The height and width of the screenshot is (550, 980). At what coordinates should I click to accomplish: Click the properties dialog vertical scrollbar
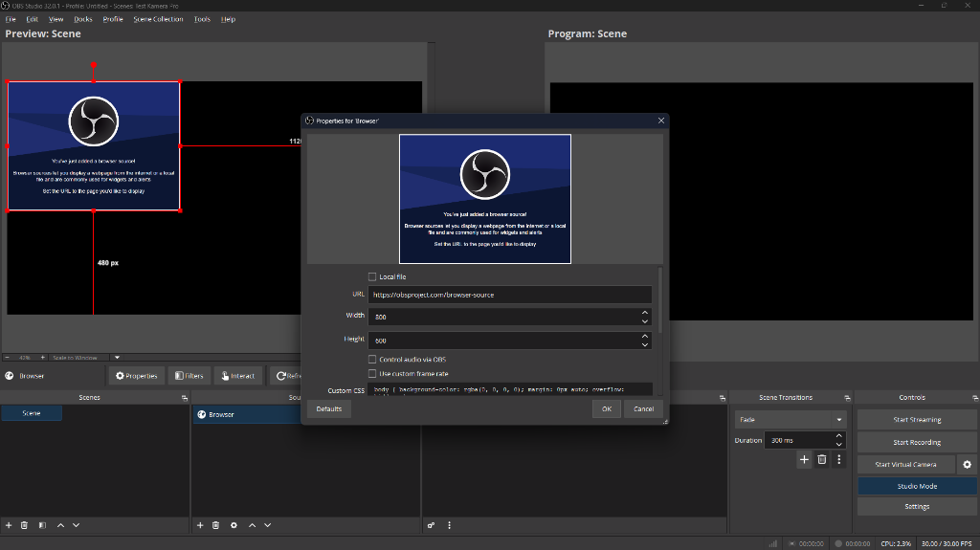(660, 300)
